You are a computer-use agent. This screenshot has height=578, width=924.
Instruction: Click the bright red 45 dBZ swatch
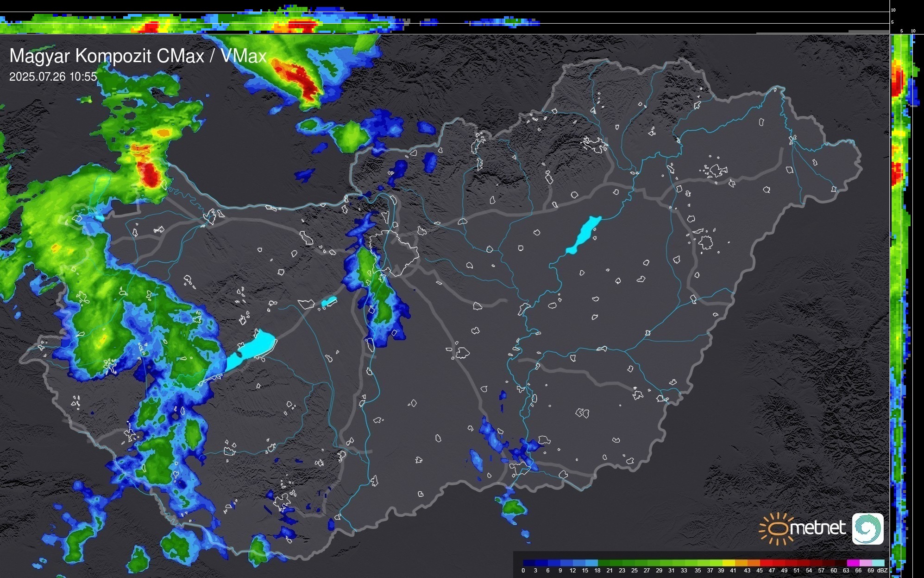tap(765, 563)
